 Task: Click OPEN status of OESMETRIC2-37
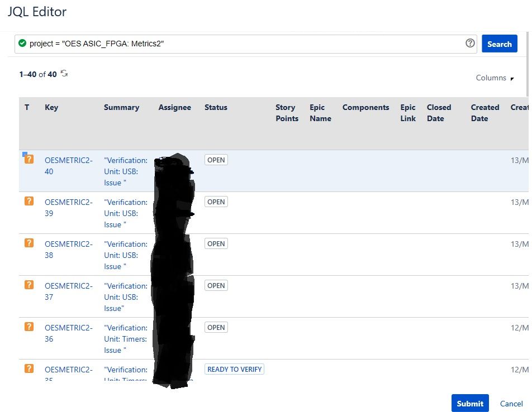point(216,286)
